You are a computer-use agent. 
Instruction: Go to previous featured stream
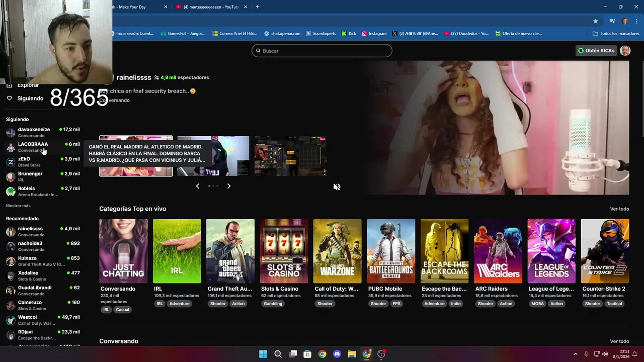[197, 186]
